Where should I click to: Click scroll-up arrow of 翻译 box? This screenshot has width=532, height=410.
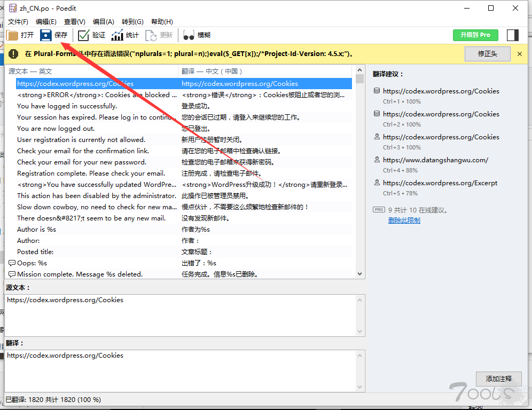pyautogui.click(x=359, y=356)
